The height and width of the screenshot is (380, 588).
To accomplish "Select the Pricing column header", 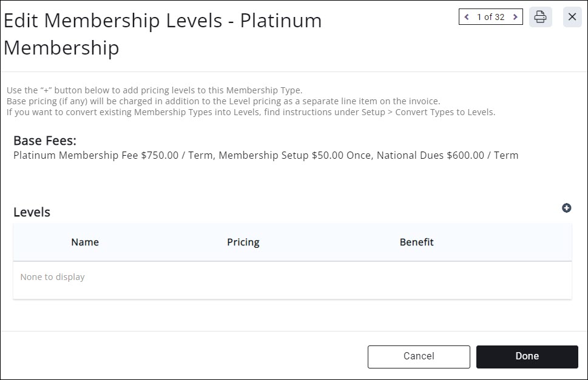I will [x=243, y=242].
